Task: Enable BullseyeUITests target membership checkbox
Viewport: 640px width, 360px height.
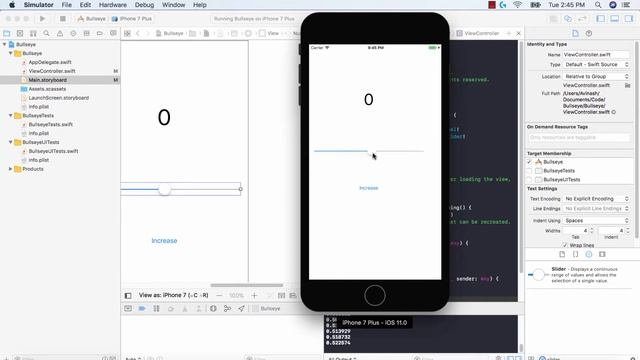Action: (529, 180)
